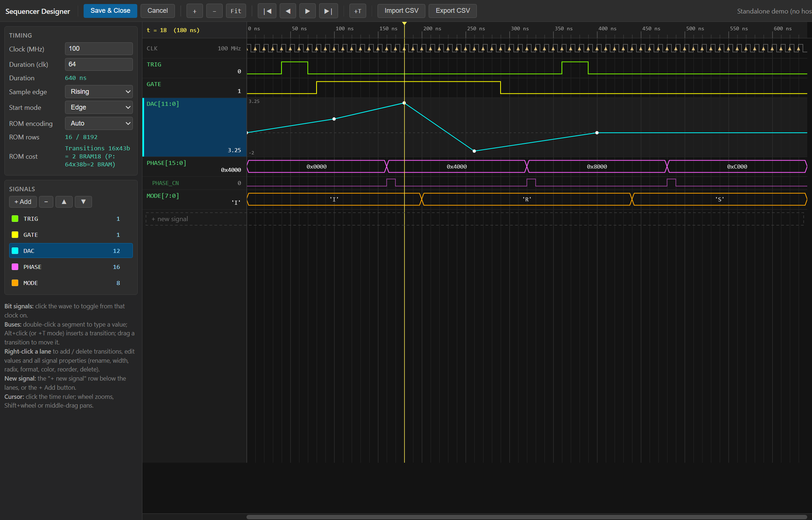
Task: Move the selected signal up
Action: click(64, 202)
